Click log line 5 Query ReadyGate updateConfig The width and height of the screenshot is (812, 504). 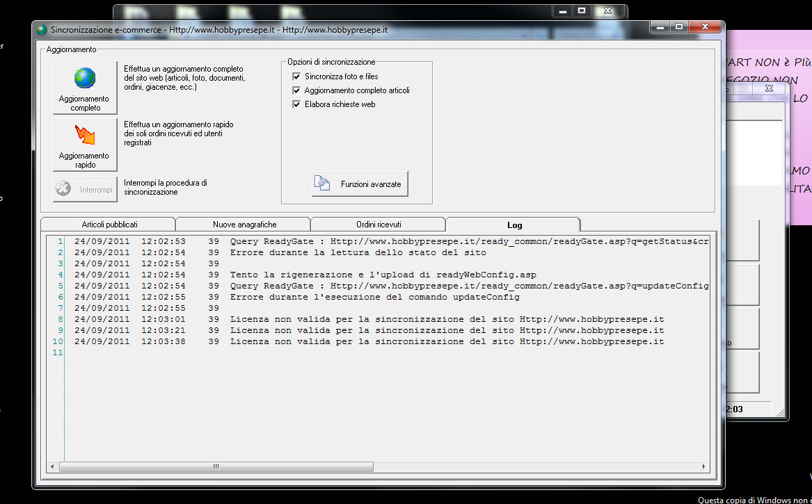pos(469,286)
